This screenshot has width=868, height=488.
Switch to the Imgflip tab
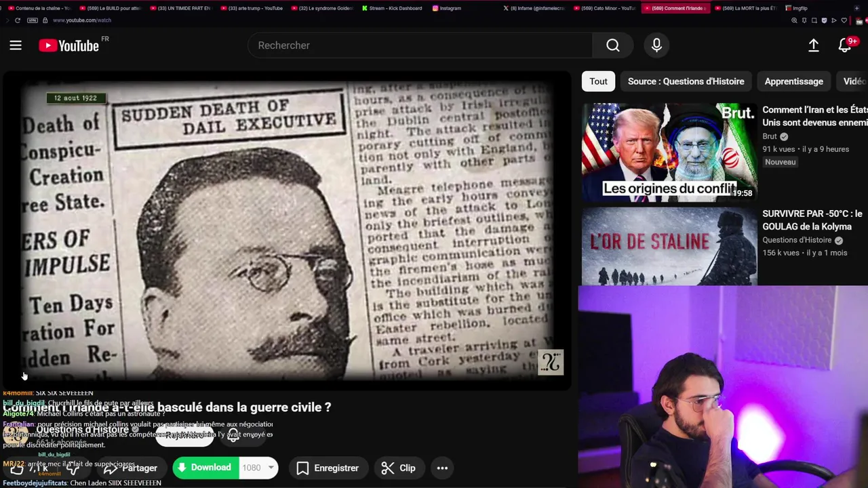point(797,8)
